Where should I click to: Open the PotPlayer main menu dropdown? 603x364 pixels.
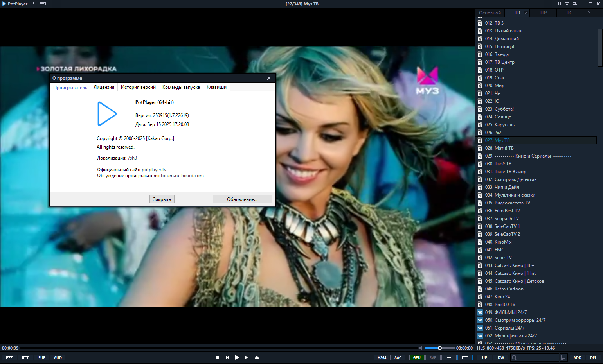(x=15, y=4)
